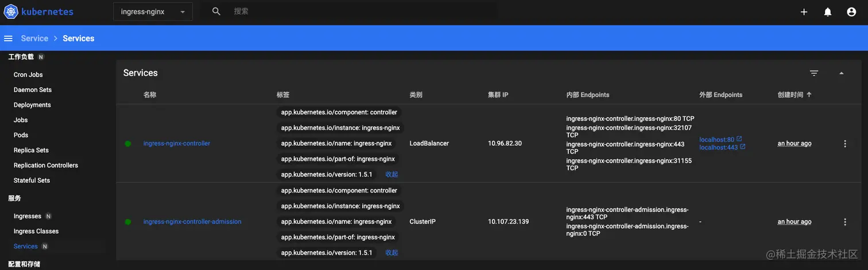Open ingress-nginx-controller-admission service link
868x270 pixels.
[x=192, y=222]
